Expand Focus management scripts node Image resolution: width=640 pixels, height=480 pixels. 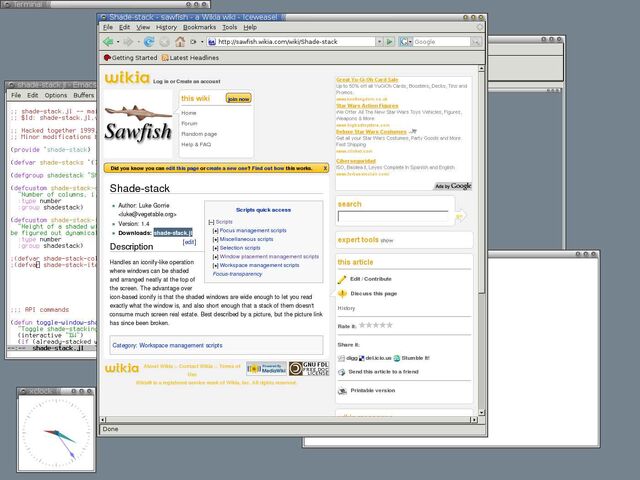[x=216, y=231]
